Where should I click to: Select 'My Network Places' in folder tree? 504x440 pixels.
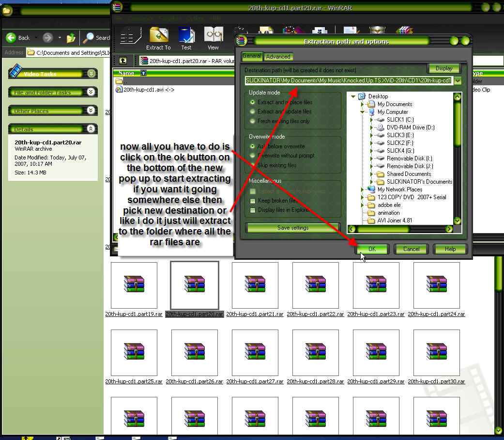point(400,189)
